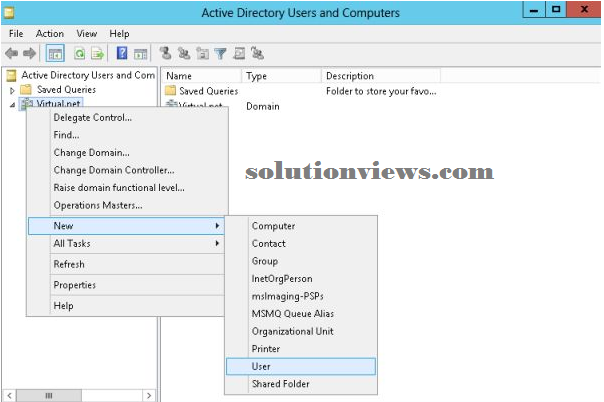Click the create new organizational unit icon
Screen dimensions: 604x402
pyautogui.click(x=202, y=53)
